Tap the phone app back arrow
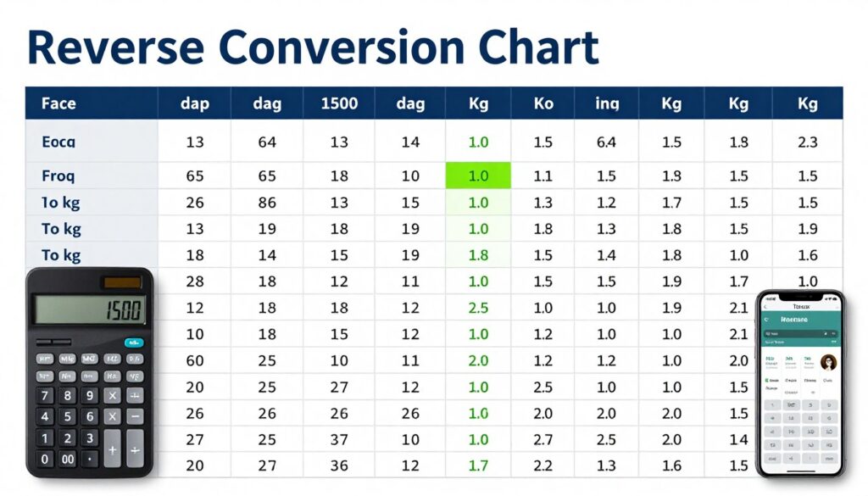The image size is (868, 496). (765, 306)
